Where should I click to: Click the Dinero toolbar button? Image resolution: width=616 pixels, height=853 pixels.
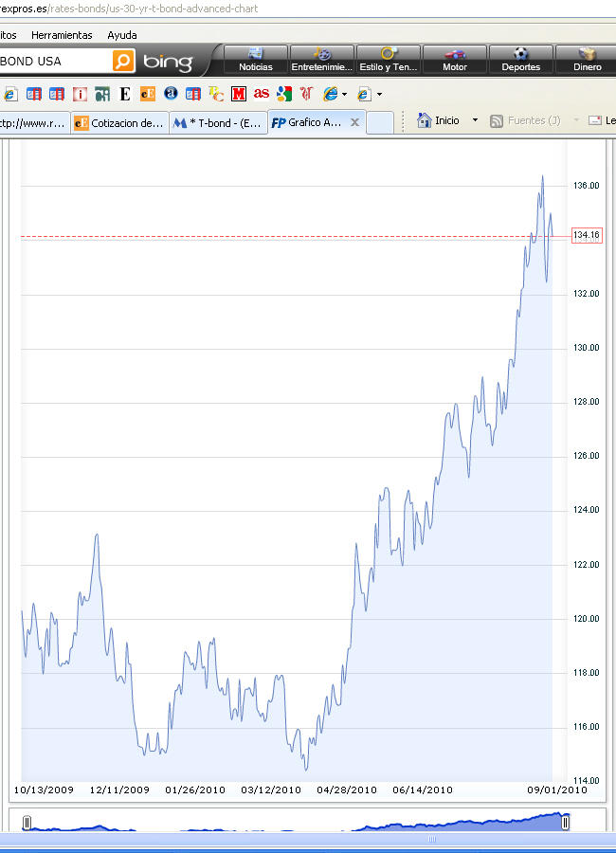click(x=587, y=60)
